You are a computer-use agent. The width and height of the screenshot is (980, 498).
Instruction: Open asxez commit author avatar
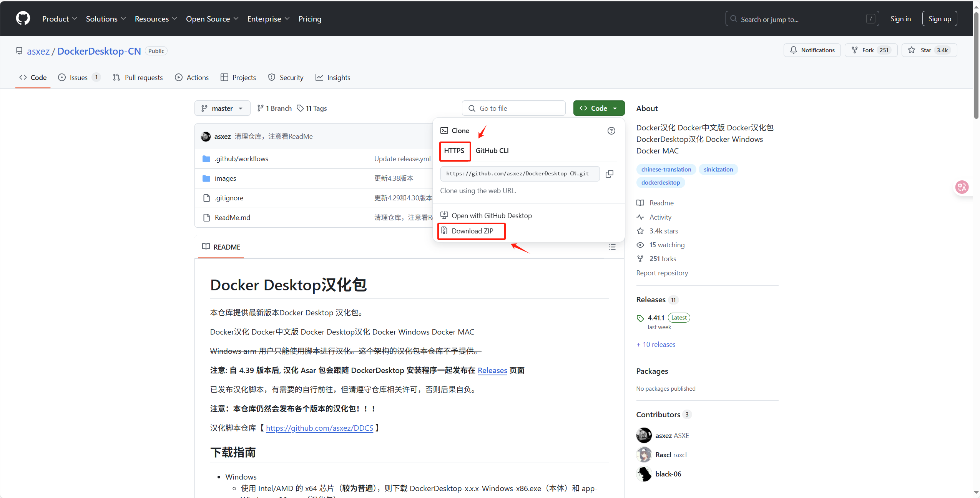coord(206,137)
